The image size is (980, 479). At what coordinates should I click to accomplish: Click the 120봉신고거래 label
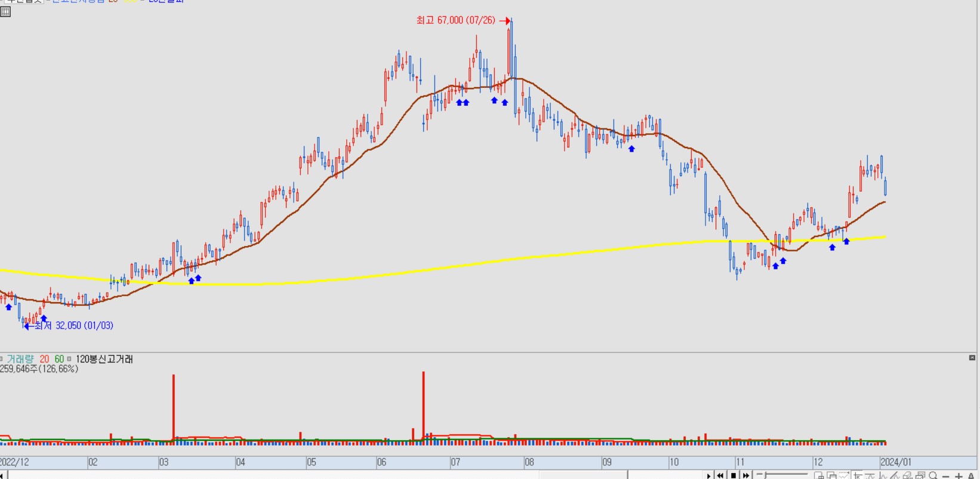tap(104, 359)
